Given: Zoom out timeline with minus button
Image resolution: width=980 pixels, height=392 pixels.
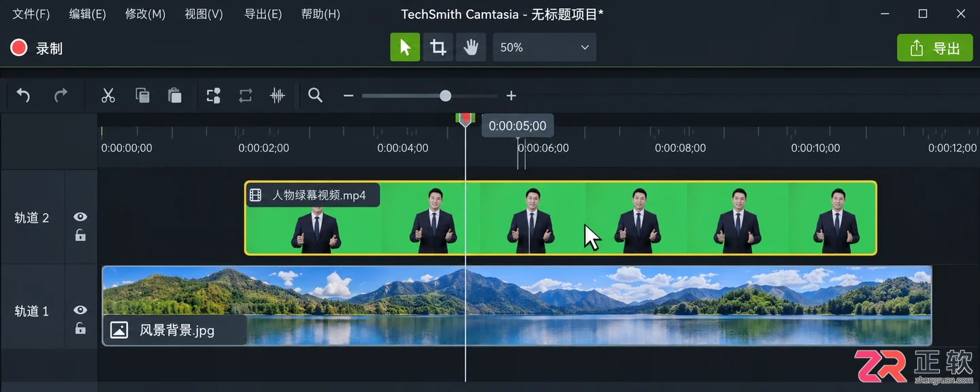Looking at the screenshot, I should click(348, 96).
